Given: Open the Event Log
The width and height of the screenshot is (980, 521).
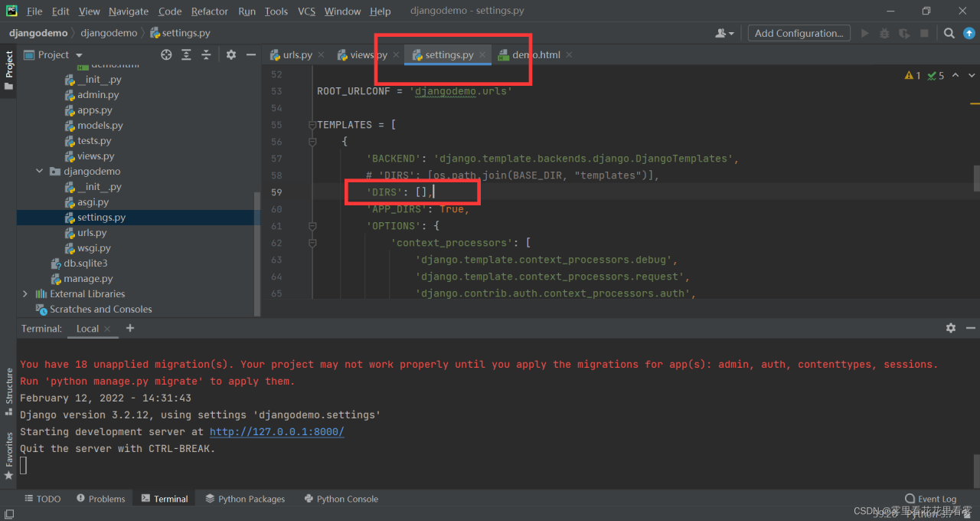Looking at the screenshot, I should tap(930, 499).
